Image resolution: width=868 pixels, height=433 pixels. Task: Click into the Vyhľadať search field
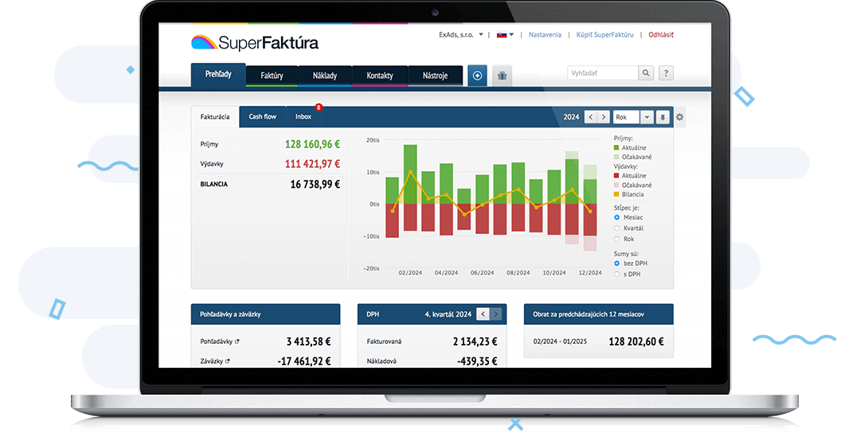tap(603, 73)
